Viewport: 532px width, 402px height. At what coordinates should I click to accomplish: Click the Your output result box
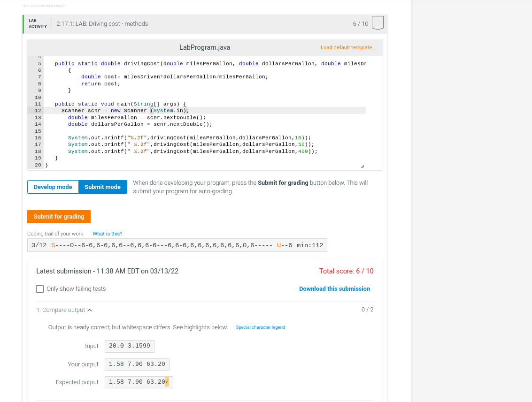[137, 364]
